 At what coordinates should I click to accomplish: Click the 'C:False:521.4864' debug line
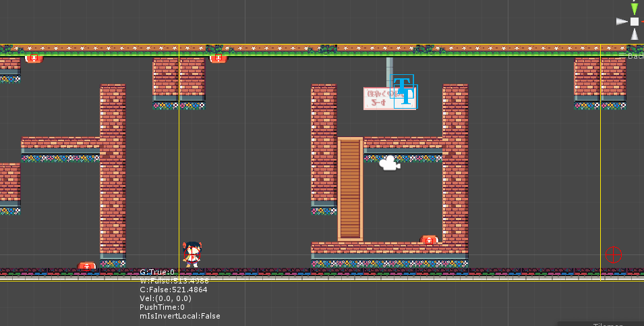[x=173, y=290]
